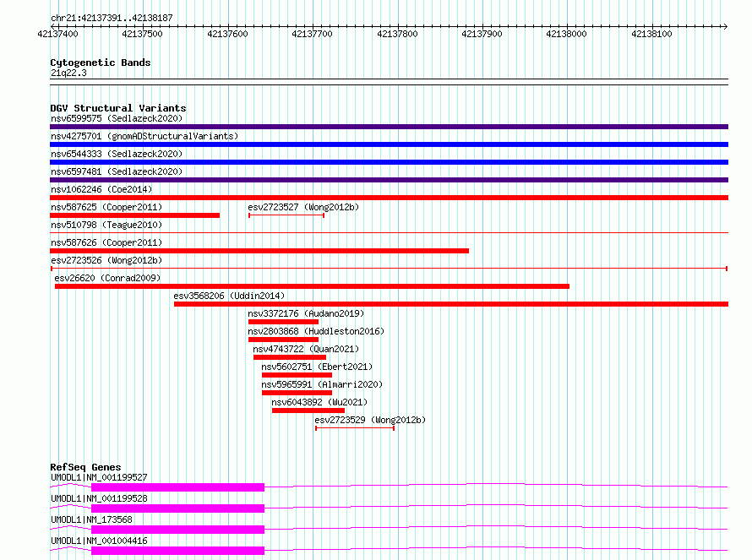Open transcript UMODL1|NM_001199528 label
Screen dimensions: 752x560
(x=99, y=498)
